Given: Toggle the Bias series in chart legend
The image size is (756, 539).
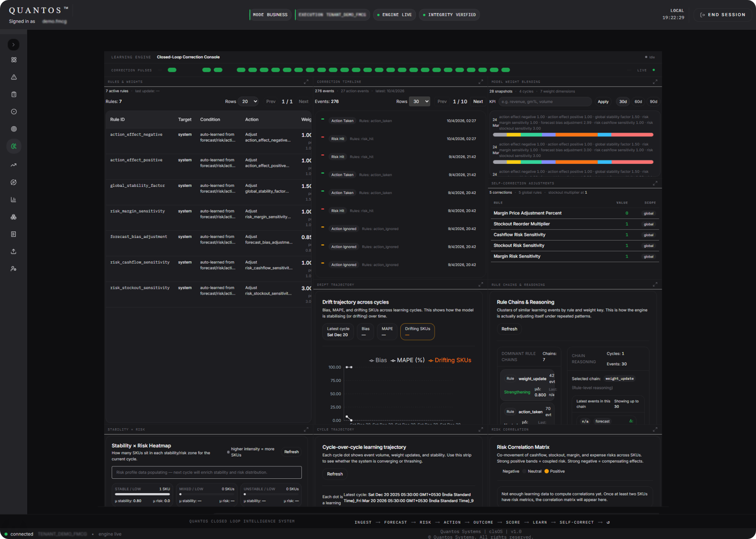Looking at the screenshot, I should click(378, 360).
